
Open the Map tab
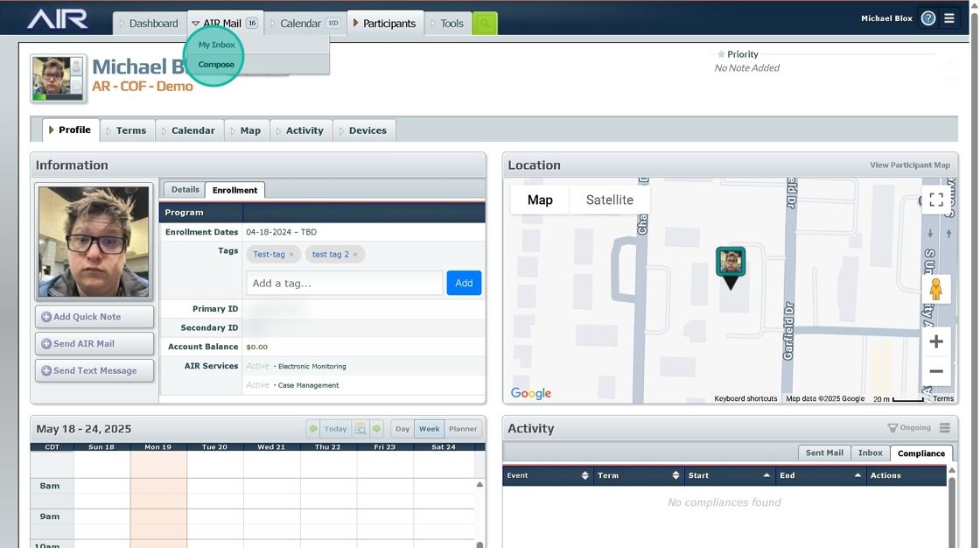point(246,130)
